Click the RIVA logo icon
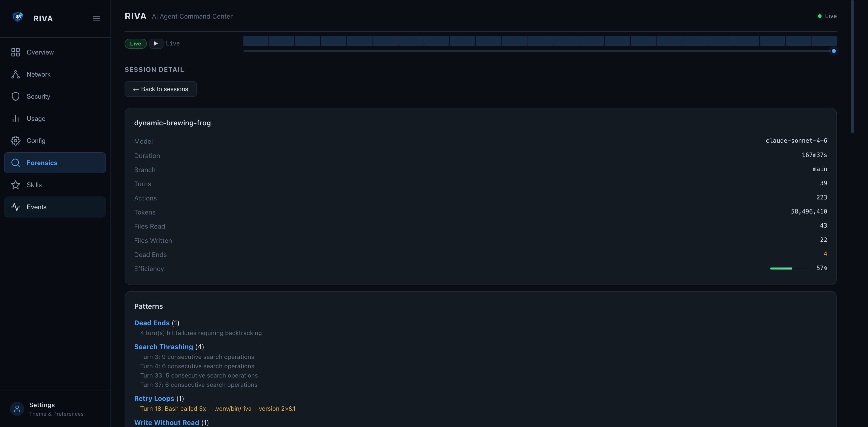Viewport: 868px width, 427px height. 18,18
